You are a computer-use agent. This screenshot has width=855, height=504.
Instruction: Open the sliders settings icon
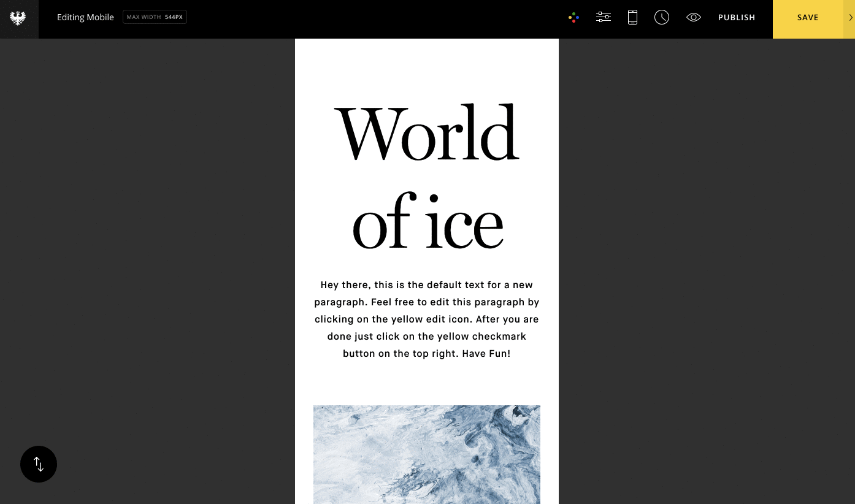(x=603, y=18)
